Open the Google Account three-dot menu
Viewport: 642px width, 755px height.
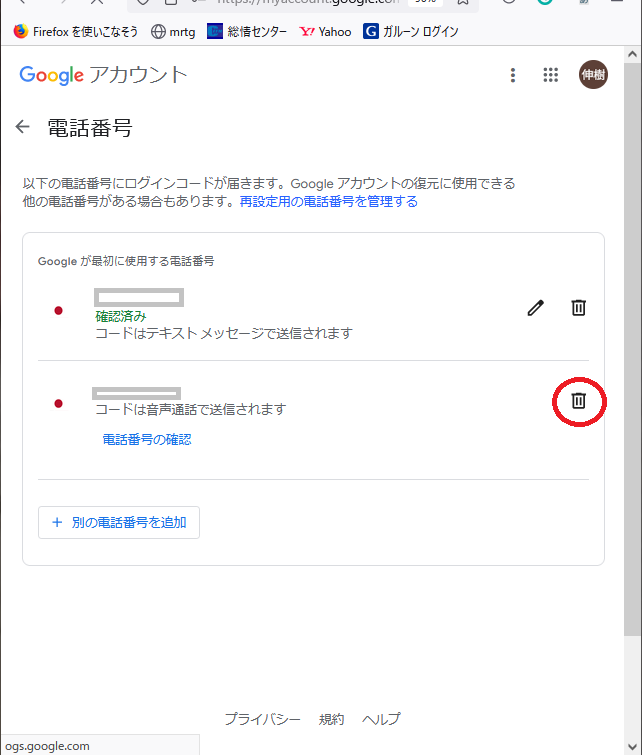coord(513,75)
